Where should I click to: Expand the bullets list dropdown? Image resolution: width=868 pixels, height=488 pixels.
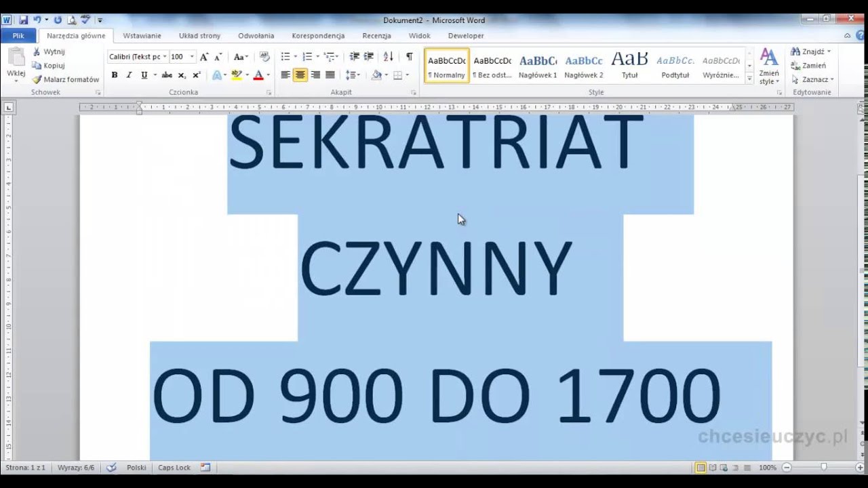[296, 57]
